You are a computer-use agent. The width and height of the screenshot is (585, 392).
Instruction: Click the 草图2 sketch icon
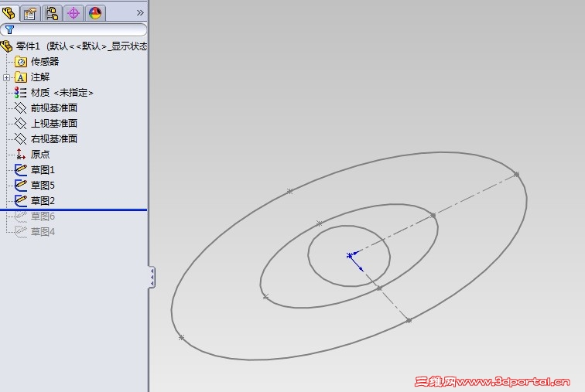[x=21, y=201]
